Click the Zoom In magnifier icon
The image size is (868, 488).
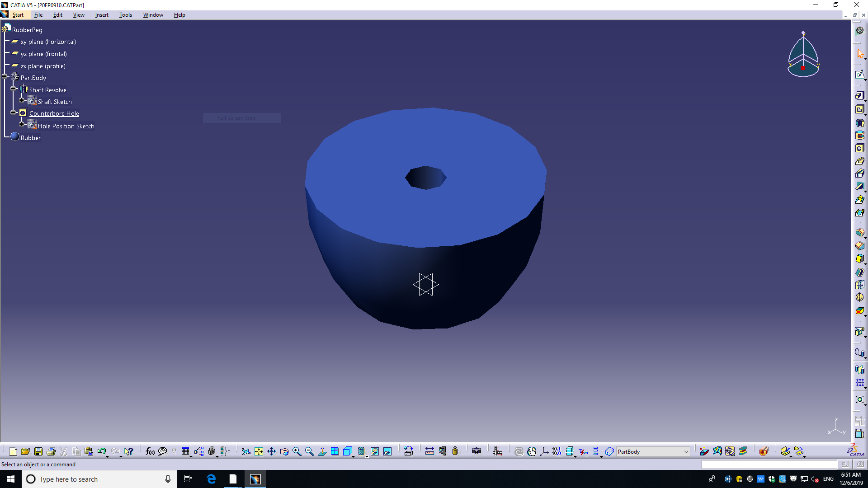(297, 451)
